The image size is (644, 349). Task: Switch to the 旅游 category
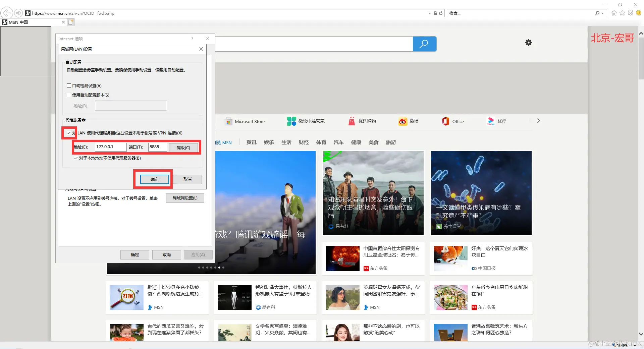click(x=391, y=142)
